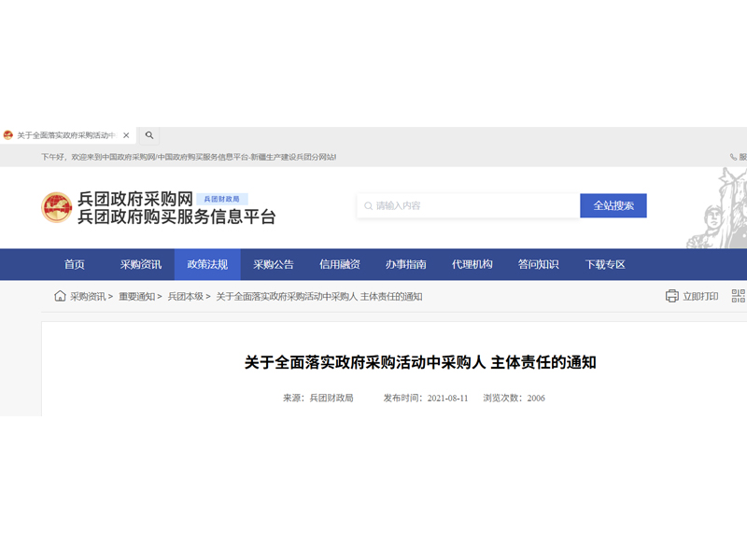Click the printer icon to print the notice
Screen dimensions: 747x560
(x=670, y=296)
